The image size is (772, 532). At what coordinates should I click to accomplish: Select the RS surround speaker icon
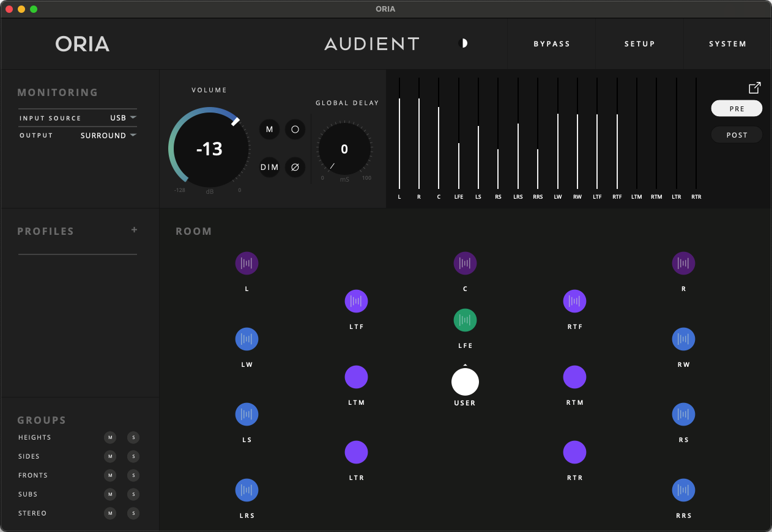[x=683, y=415]
